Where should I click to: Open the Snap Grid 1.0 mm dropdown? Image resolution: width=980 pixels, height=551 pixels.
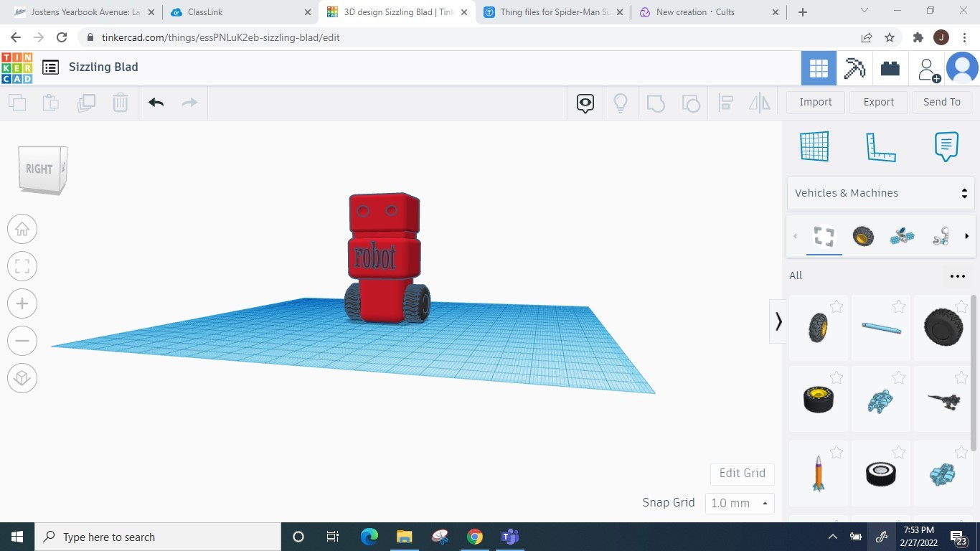[739, 503]
